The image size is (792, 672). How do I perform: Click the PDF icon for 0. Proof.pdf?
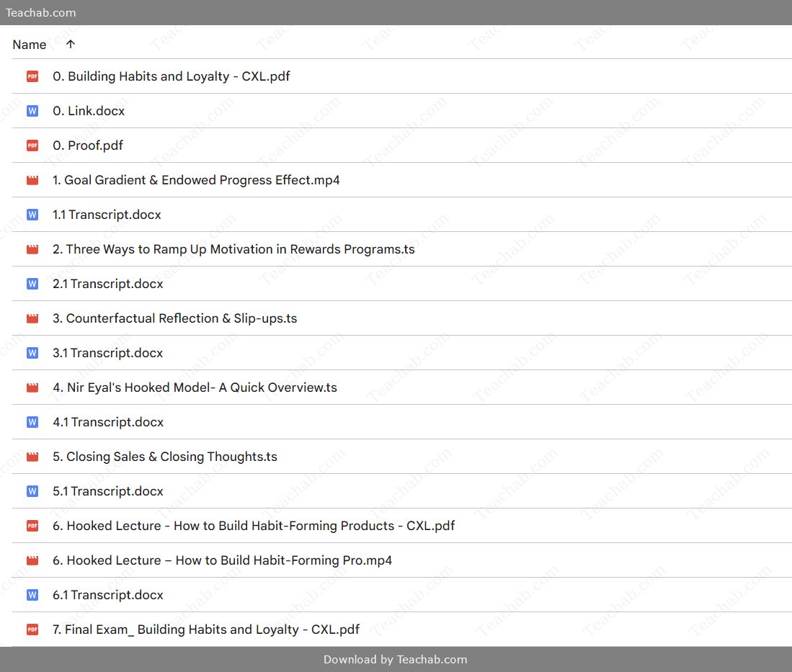(32, 145)
